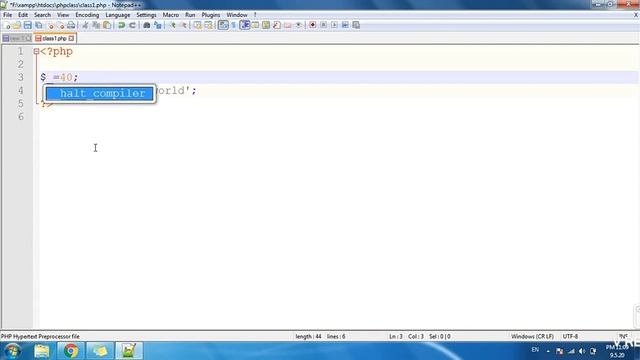
Task: Click the Save All toolbar icon
Action: point(38,25)
